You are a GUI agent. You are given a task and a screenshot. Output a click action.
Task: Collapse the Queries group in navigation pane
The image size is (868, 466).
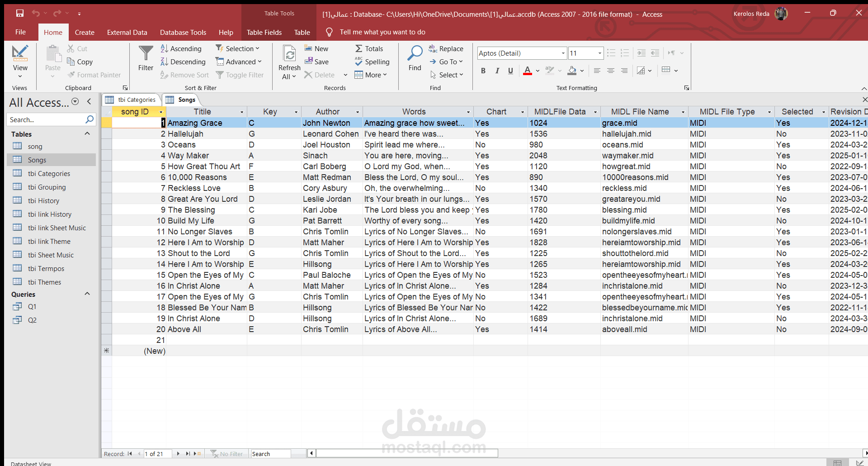pyautogui.click(x=87, y=294)
